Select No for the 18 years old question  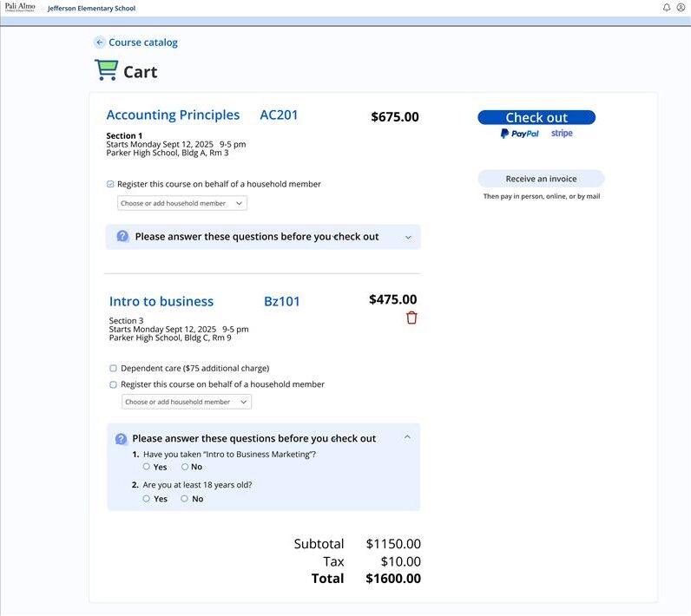tap(184, 499)
